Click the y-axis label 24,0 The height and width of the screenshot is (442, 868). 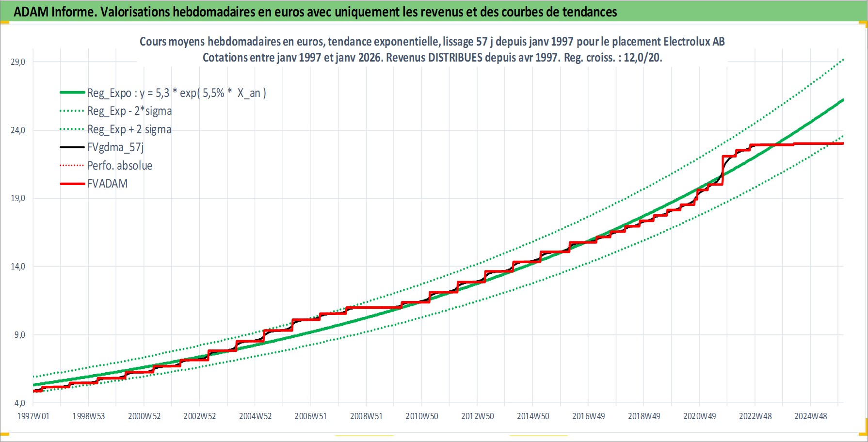(x=18, y=130)
